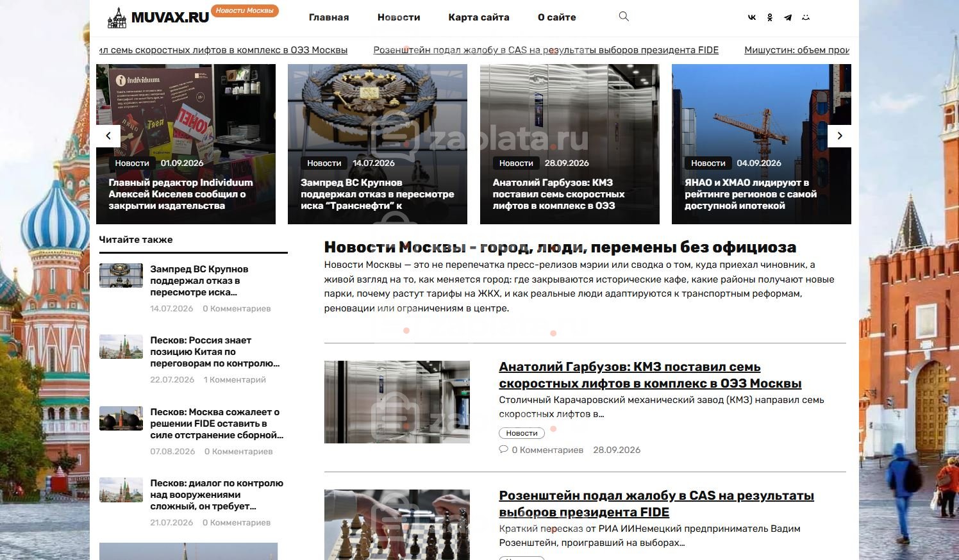Click the elevator photo in article list
Screen dimensions: 959x560
coord(397,402)
